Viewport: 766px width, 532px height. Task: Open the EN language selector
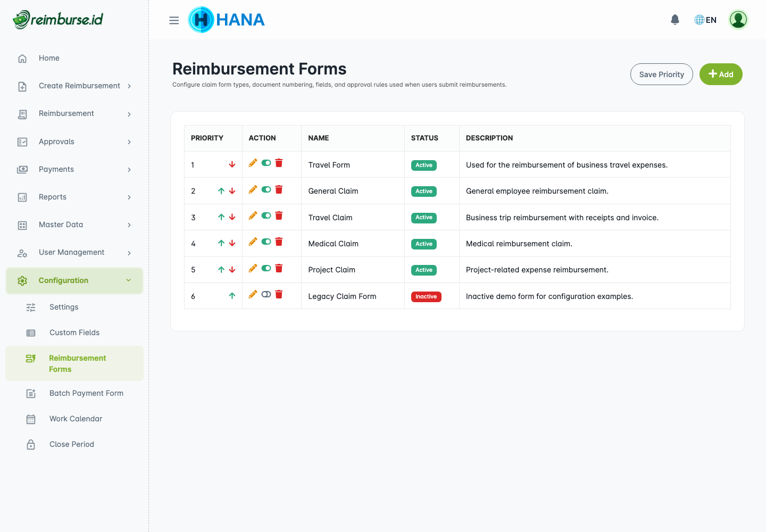(x=705, y=20)
